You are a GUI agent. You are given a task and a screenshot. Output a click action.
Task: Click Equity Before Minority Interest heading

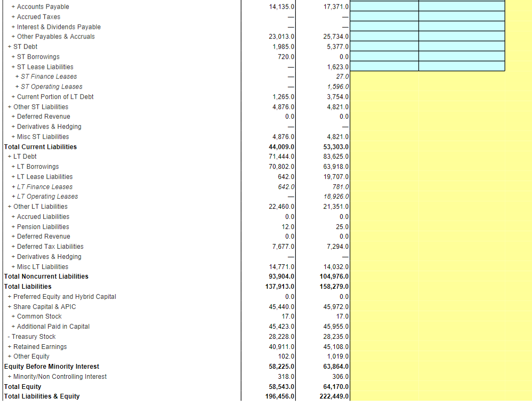[x=52, y=367]
